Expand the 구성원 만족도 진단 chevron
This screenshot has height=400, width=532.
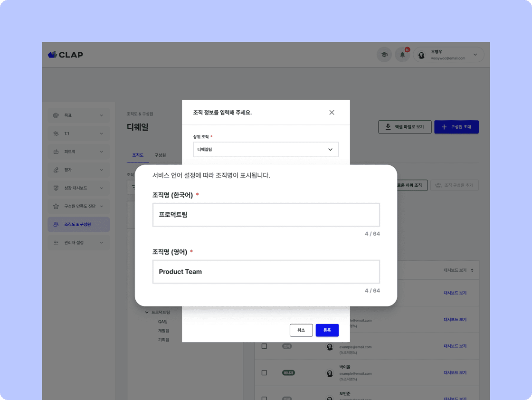point(102,206)
